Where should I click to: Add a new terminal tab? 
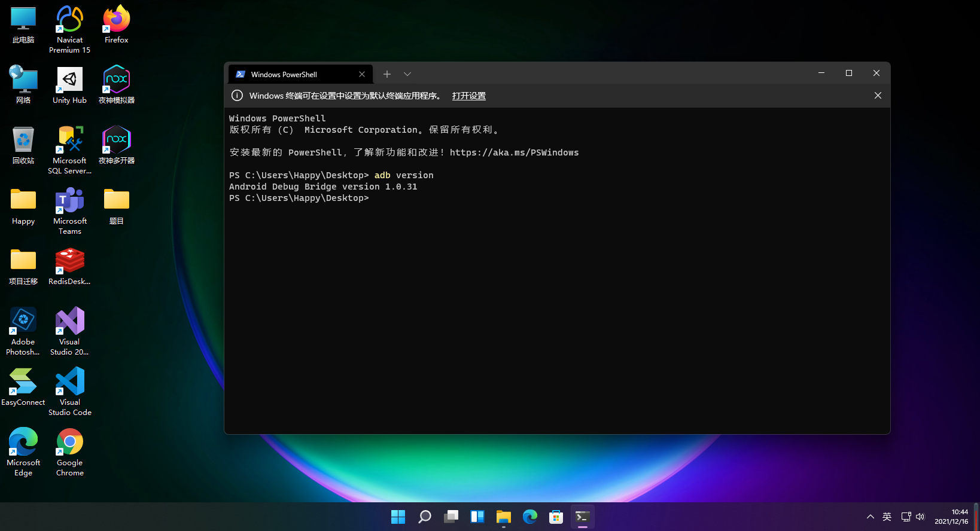[387, 74]
